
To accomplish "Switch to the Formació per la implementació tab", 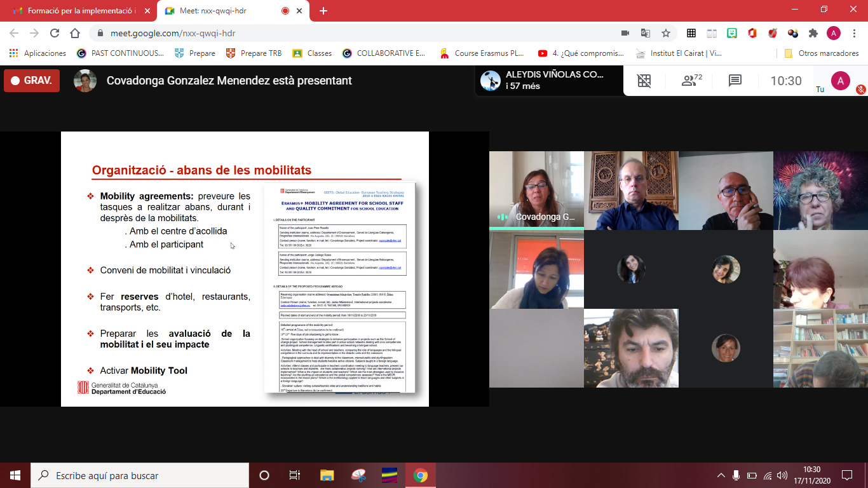I will point(78,11).
